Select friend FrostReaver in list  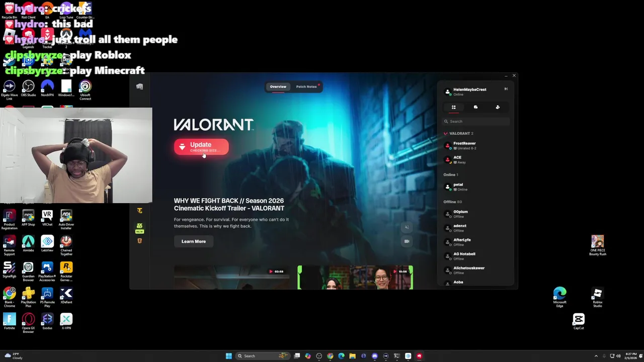pos(476,145)
